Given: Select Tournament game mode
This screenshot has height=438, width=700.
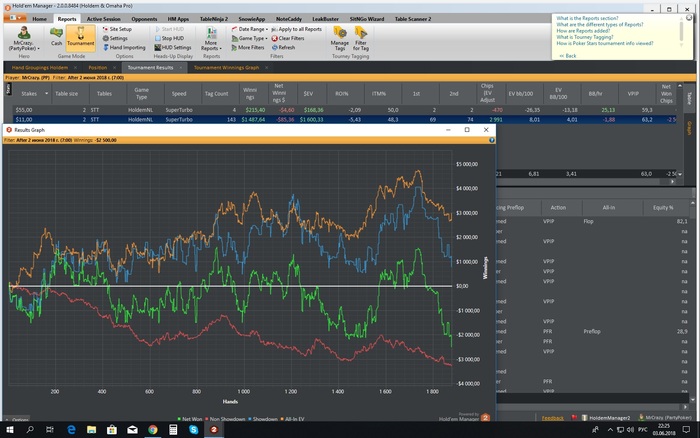Looking at the screenshot, I should pyautogui.click(x=80, y=38).
